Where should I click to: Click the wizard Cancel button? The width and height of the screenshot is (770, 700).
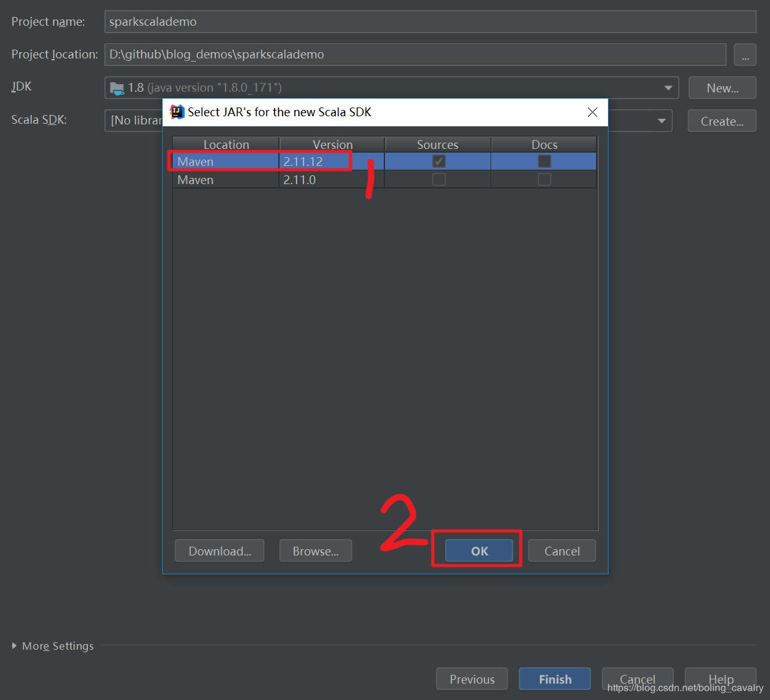pyautogui.click(x=637, y=679)
